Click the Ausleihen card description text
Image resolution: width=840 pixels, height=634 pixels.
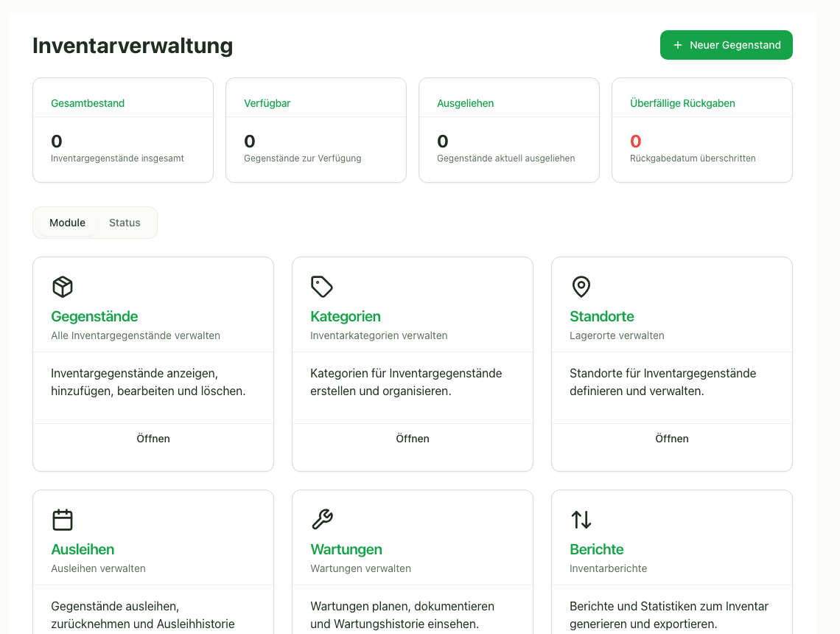tap(142, 616)
